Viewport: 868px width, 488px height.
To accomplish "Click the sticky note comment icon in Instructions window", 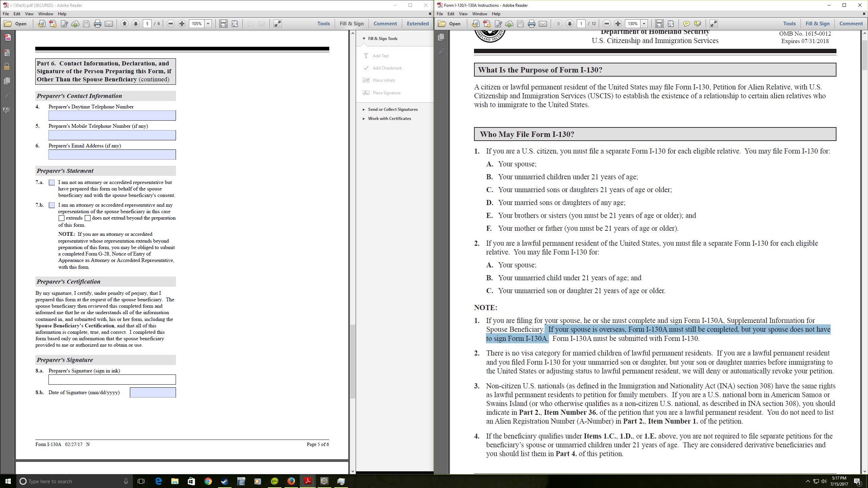I will click(x=686, y=24).
